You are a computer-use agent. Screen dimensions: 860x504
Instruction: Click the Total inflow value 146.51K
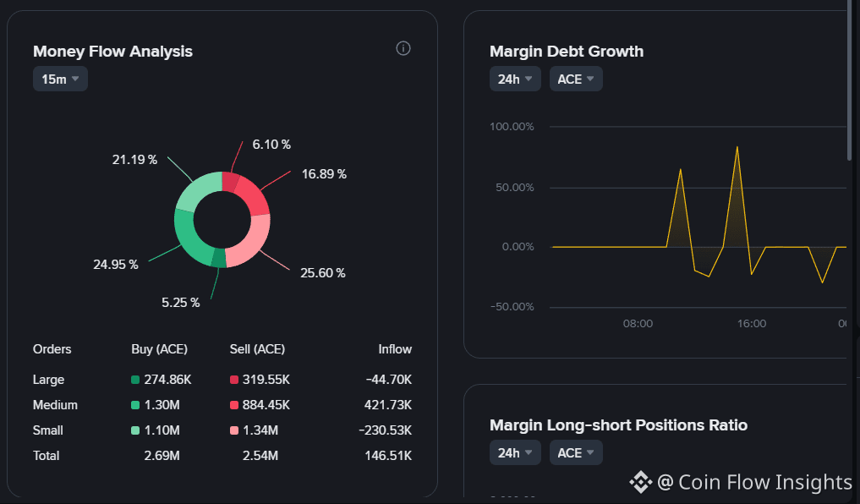[x=388, y=456]
